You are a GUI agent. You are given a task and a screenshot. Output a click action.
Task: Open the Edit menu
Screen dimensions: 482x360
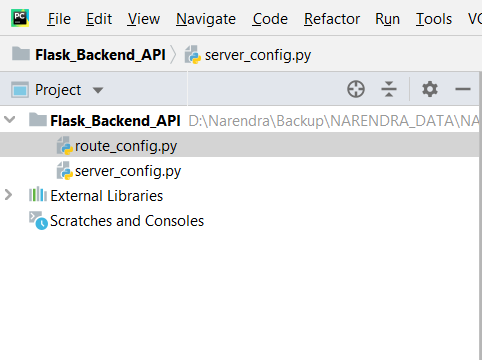(99, 19)
